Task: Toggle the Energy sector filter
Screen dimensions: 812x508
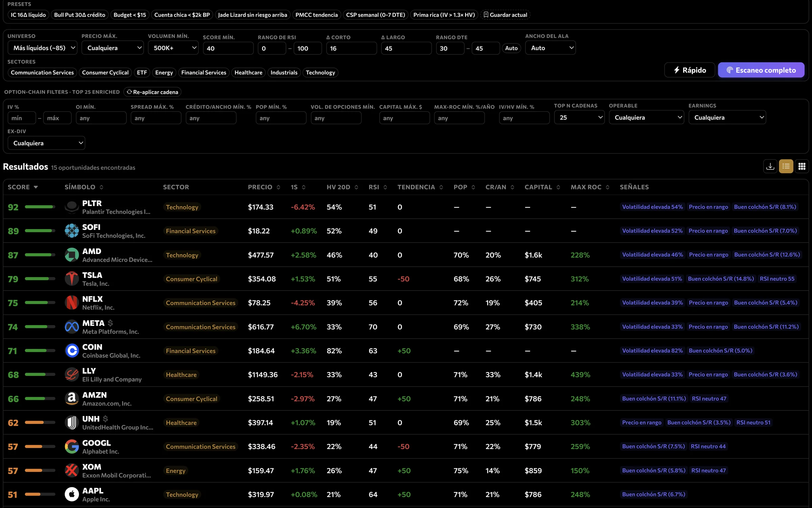Action: (x=164, y=72)
